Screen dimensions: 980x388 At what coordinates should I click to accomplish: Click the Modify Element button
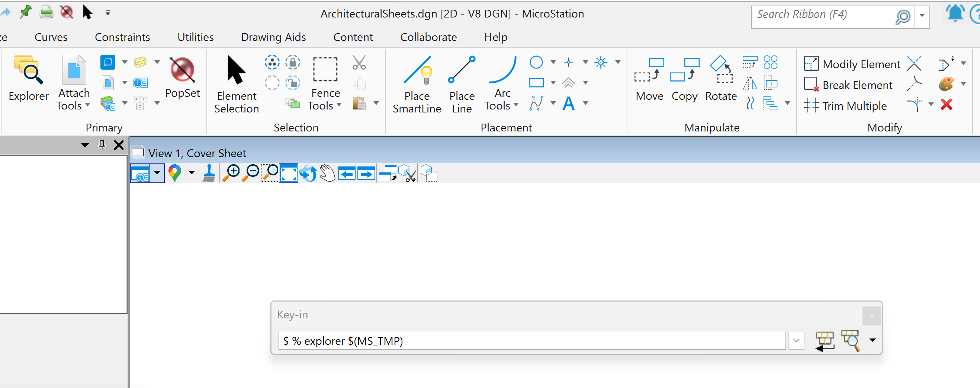pyautogui.click(x=852, y=64)
